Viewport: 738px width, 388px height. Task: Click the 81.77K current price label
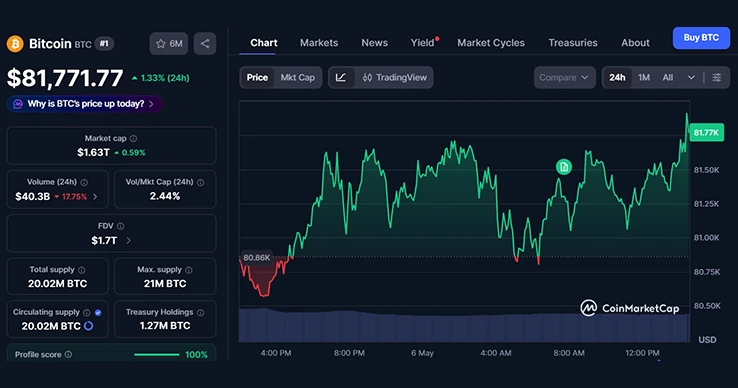click(706, 133)
